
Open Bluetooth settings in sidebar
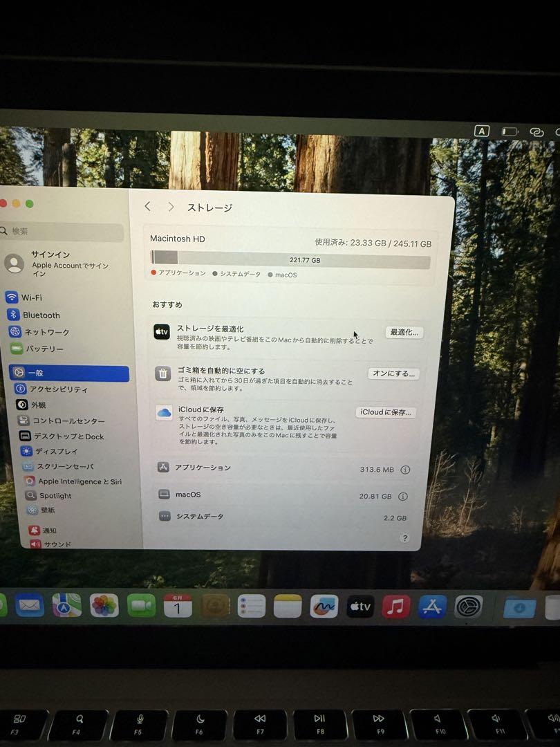tap(33, 315)
